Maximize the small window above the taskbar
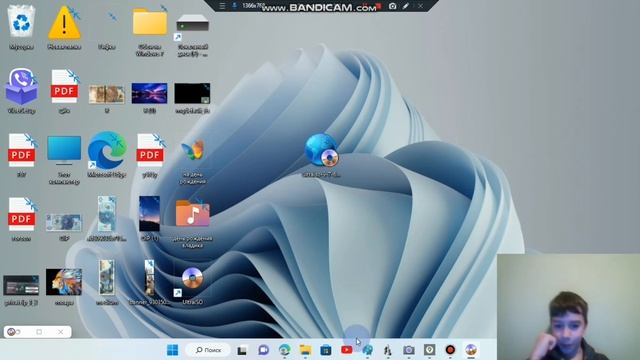Screen dimensions: 640x360 pyautogui.click(x=39, y=332)
